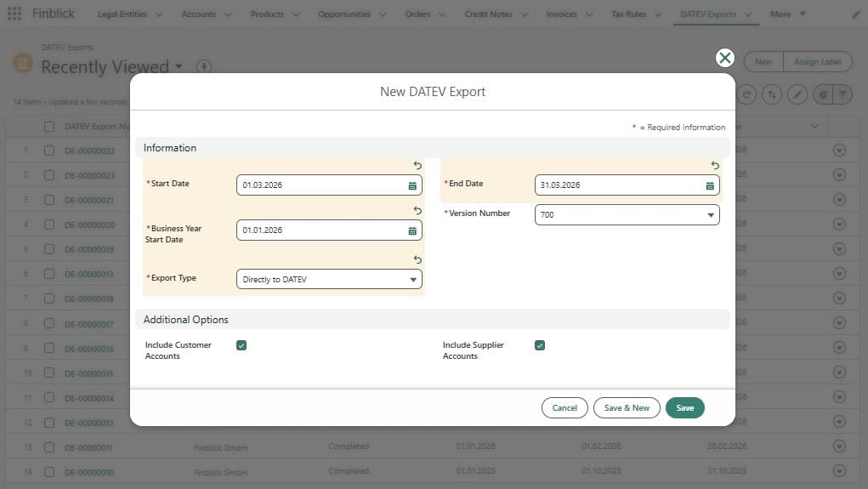Open the Export Type dropdown
This screenshot has height=489, width=868.
tap(329, 279)
